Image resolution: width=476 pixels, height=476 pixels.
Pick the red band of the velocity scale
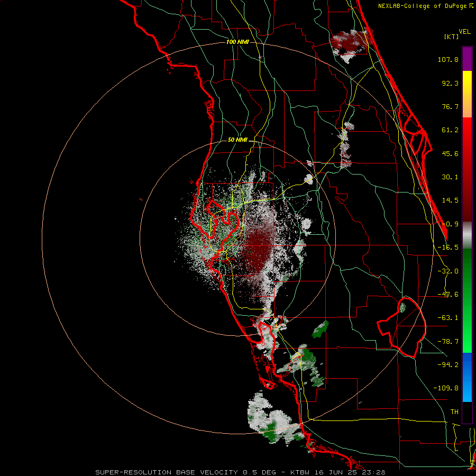click(x=467, y=169)
